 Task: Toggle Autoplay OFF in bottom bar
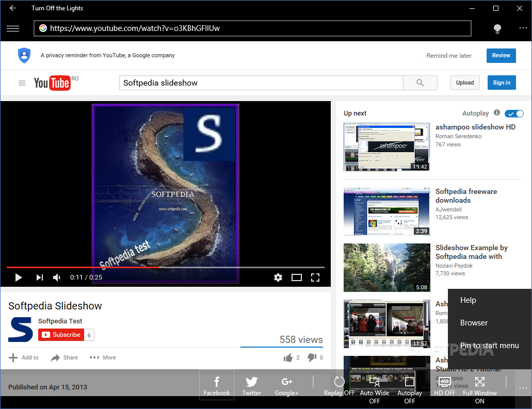[410, 389]
